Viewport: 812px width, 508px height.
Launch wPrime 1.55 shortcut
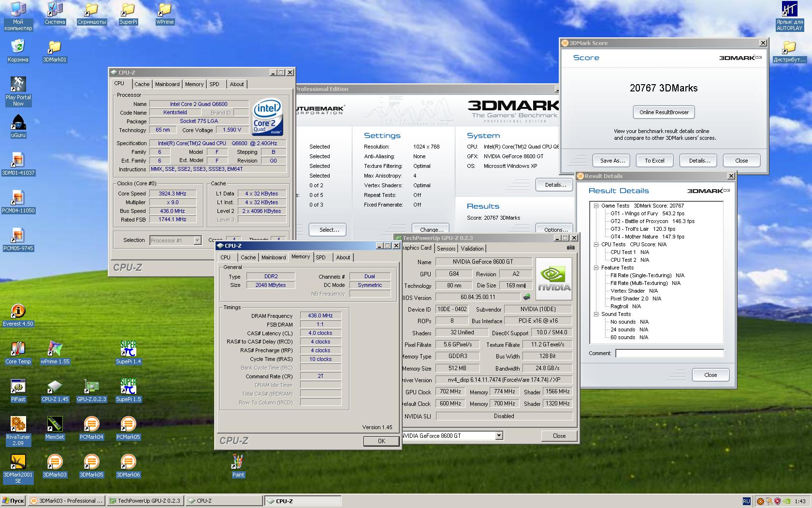[x=55, y=353]
